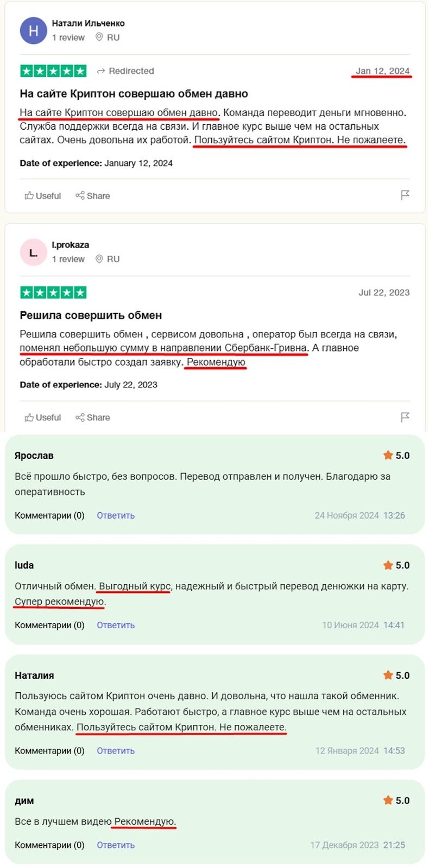
Task: Open the Натали Ильченко profile name
Action: [88, 23]
